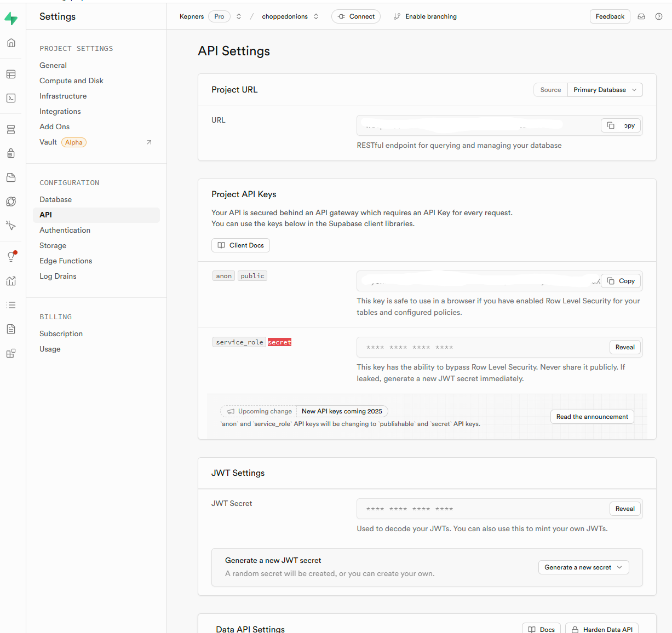Select the API configuration item
The image size is (672, 633).
[x=96, y=215]
